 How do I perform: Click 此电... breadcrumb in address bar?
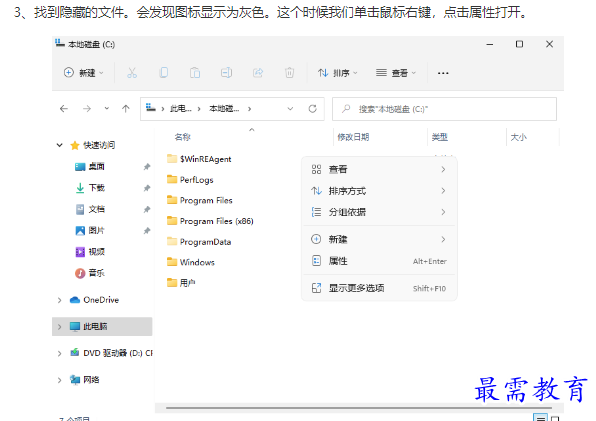[x=181, y=109]
